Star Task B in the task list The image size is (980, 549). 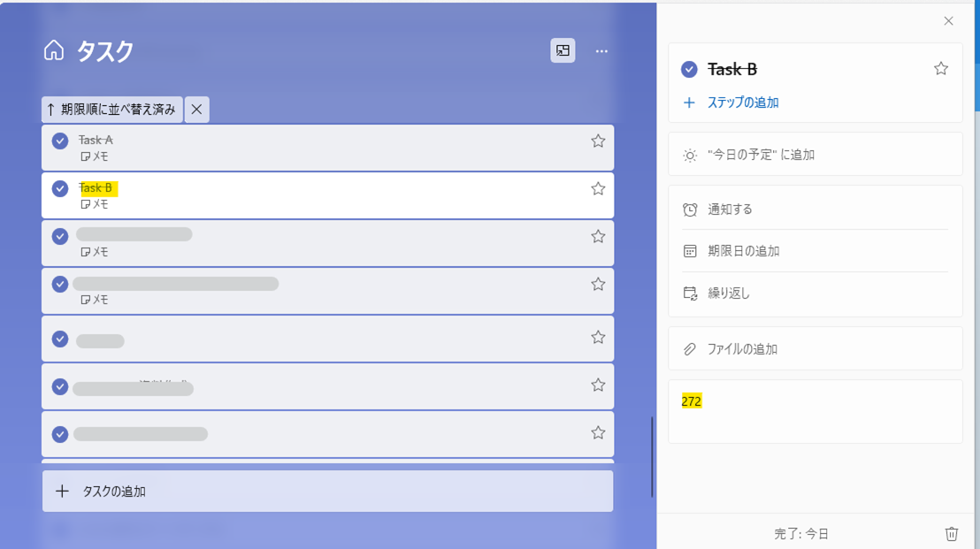pos(598,189)
